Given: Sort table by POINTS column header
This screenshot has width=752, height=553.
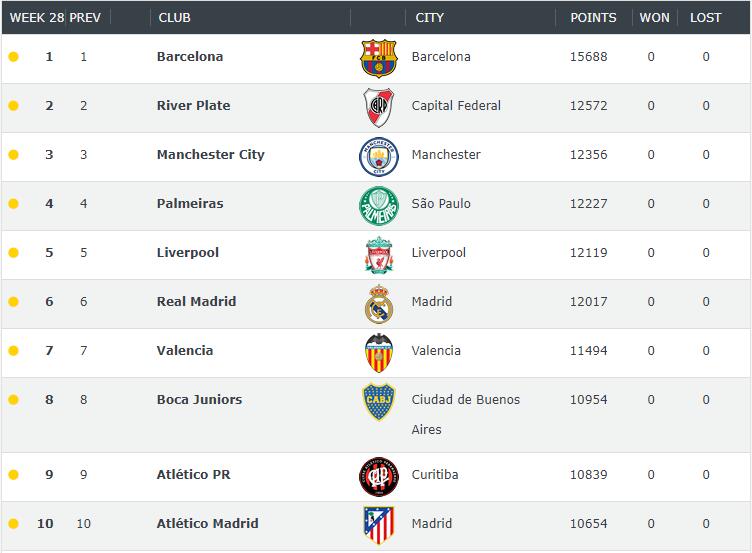Looking at the screenshot, I should click(x=593, y=18).
